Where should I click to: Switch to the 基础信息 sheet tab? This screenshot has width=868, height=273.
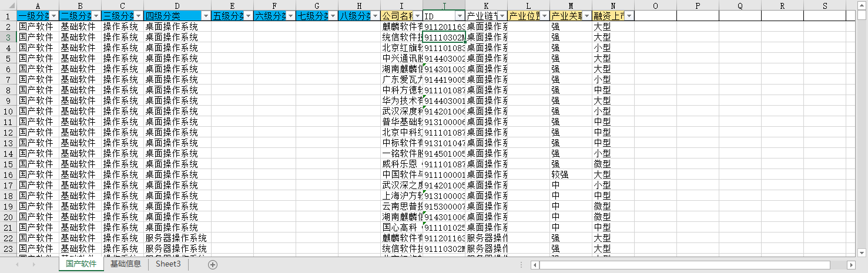[126, 264]
